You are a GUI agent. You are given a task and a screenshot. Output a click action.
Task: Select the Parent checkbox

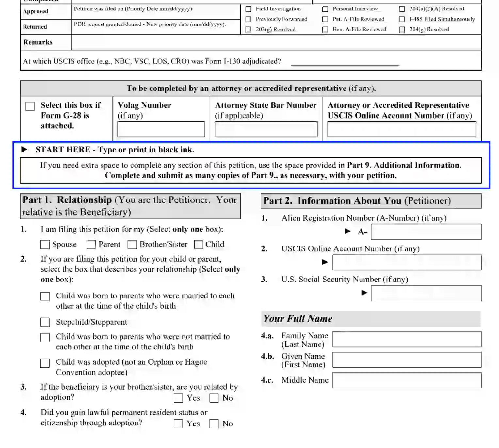pos(91,245)
